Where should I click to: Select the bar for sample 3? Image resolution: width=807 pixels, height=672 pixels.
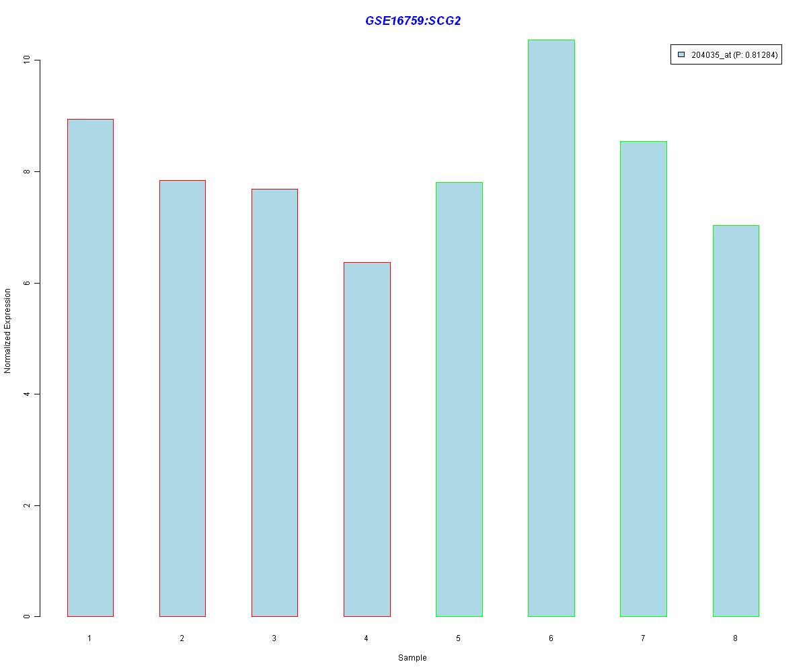click(274, 403)
